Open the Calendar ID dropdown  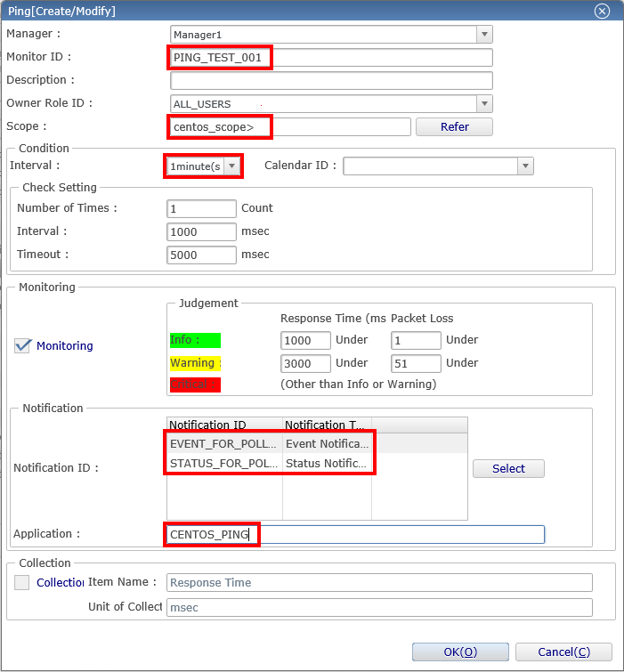[438, 166]
